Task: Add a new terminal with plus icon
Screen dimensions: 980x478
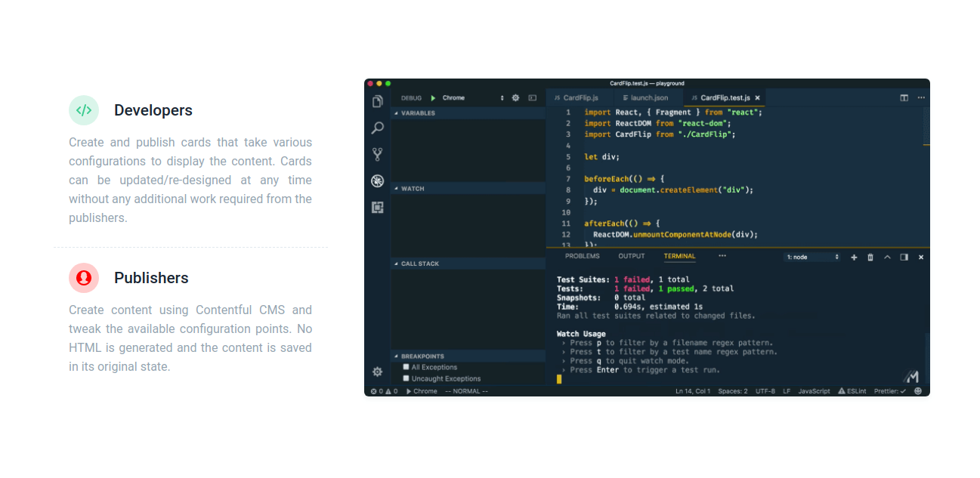Action: [x=854, y=258]
